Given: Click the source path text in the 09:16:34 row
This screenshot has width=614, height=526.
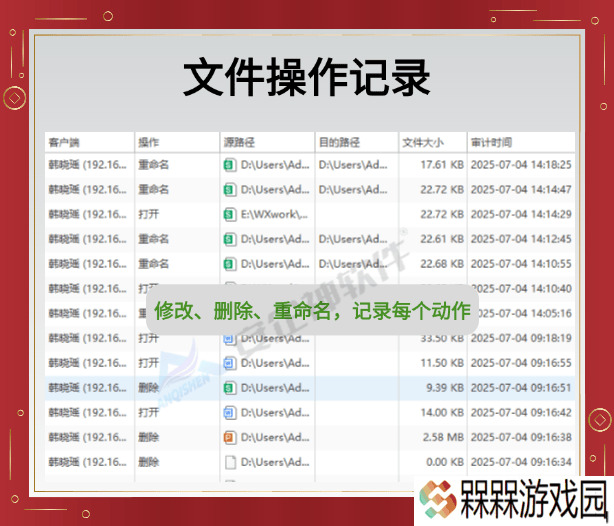Looking at the screenshot, I should point(275,462).
